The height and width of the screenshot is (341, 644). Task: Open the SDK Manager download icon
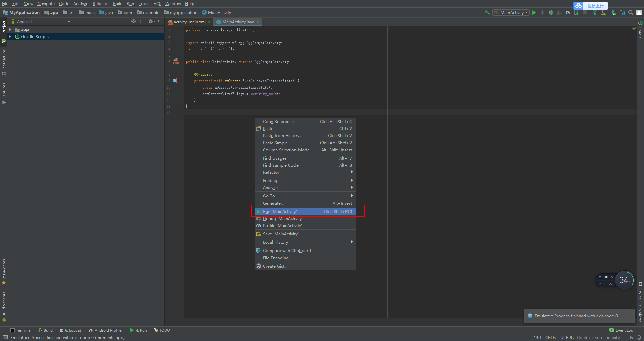613,12
